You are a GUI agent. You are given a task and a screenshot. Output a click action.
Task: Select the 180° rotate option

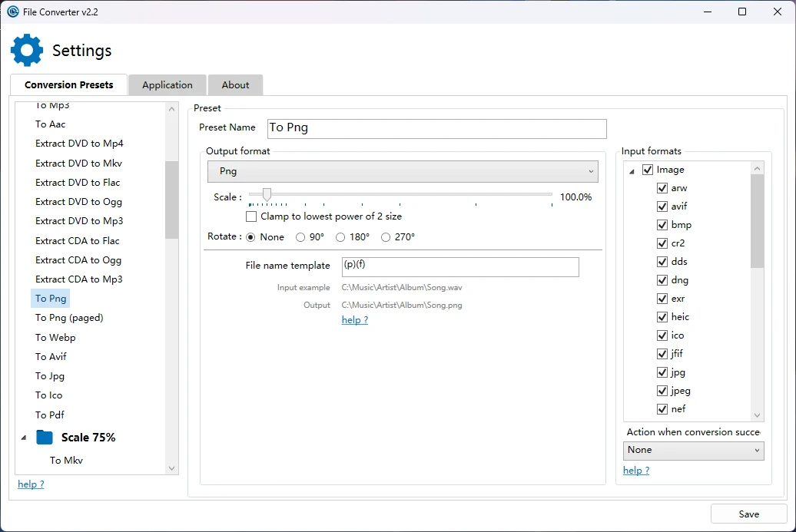point(340,237)
